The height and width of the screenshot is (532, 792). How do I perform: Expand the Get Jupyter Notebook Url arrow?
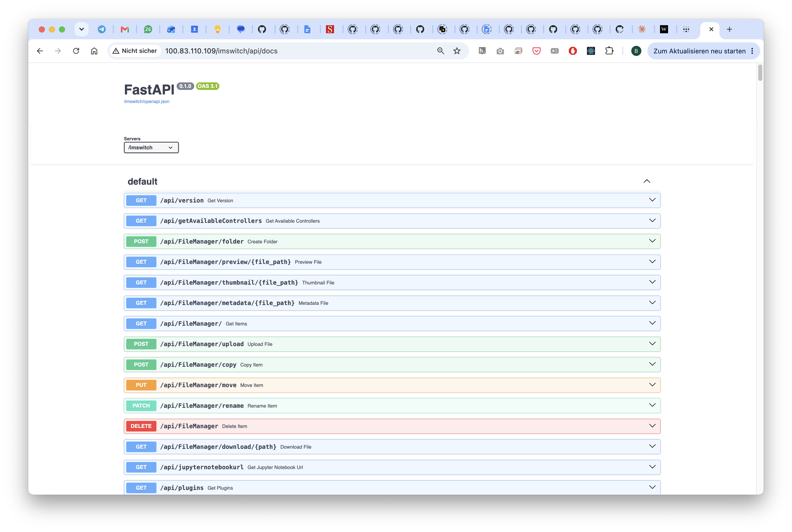[652, 467]
